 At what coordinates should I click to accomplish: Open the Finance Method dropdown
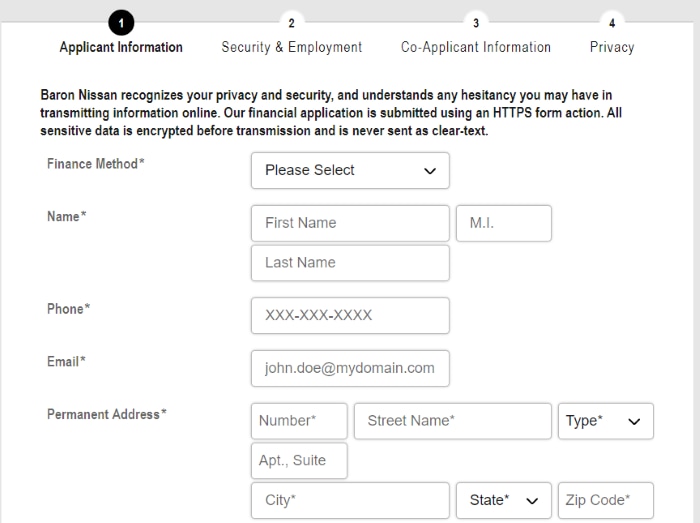pyautogui.click(x=350, y=170)
